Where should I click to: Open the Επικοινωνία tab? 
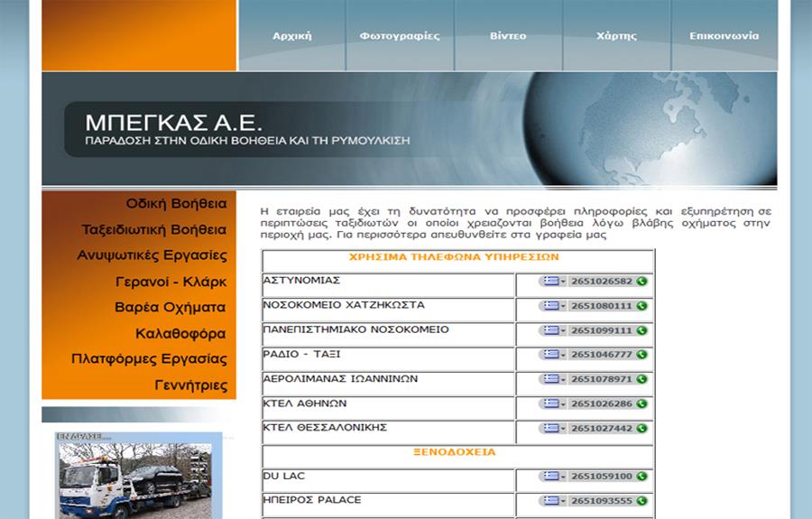click(x=724, y=36)
